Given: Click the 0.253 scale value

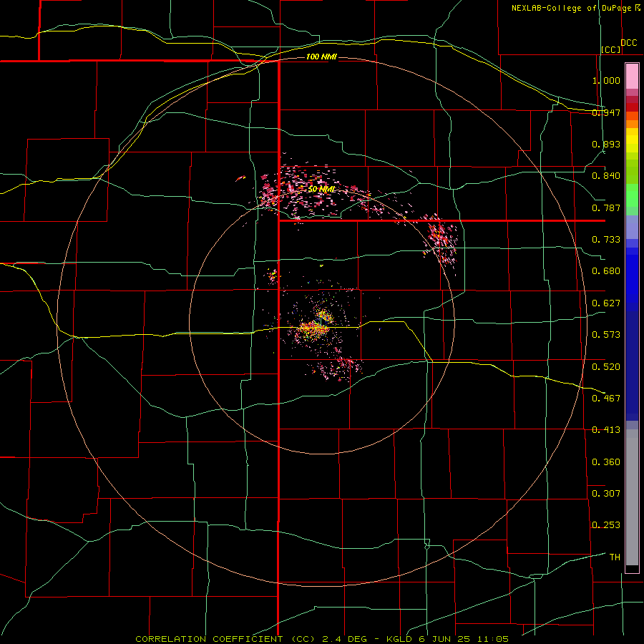Looking at the screenshot, I should pos(606,525).
